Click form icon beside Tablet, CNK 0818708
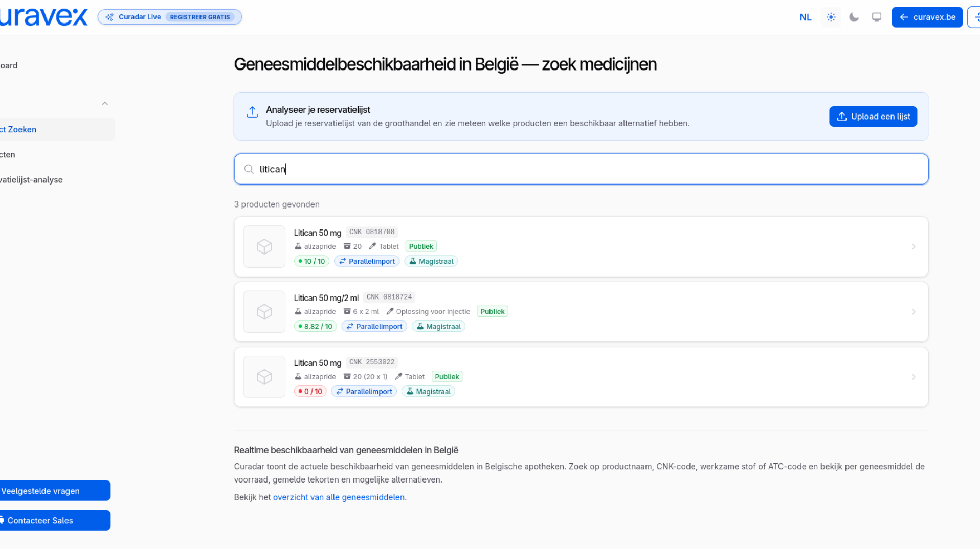The height and width of the screenshot is (551, 980). (x=372, y=246)
